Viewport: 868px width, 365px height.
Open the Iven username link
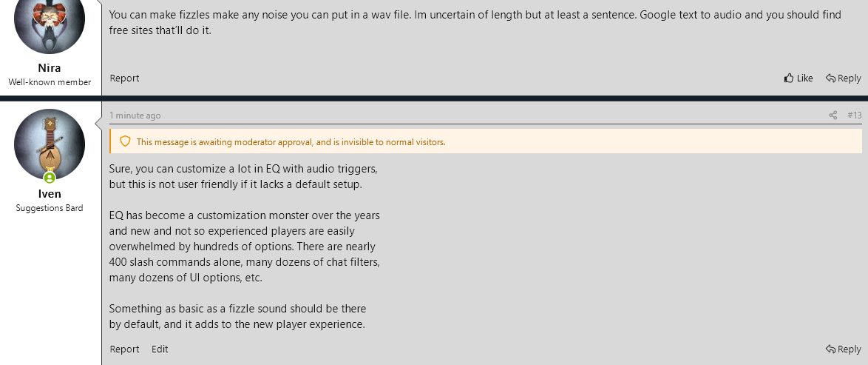pyautogui.click(x=50, y=195)
